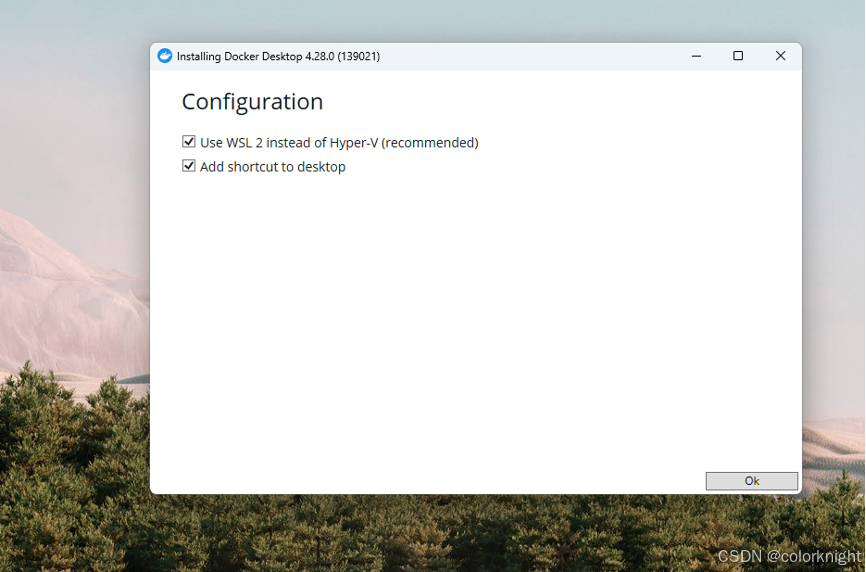Uncheck Use WSL 2 instead of Hyper-V

point(189,142)
